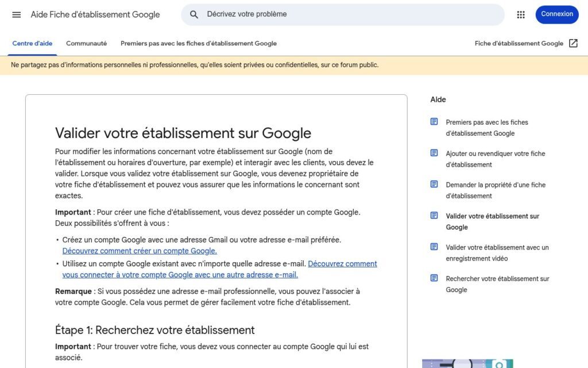The image size is (588, 368).
Task: Open the Google apps grid
Action: click(x=520, y=14)
